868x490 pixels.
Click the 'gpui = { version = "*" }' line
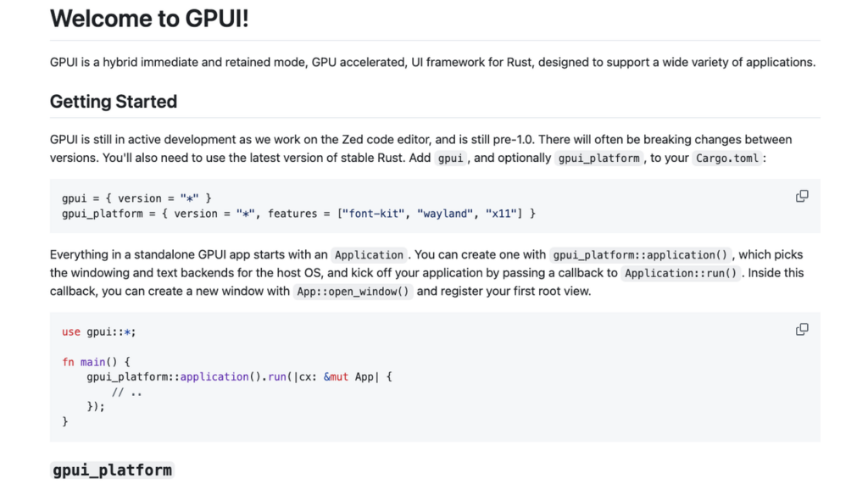tap(136, 198)
